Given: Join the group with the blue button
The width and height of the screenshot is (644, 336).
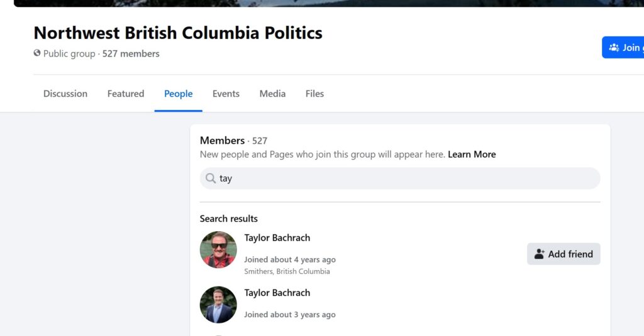Looking at the screenshot, I should coord(623,47).
